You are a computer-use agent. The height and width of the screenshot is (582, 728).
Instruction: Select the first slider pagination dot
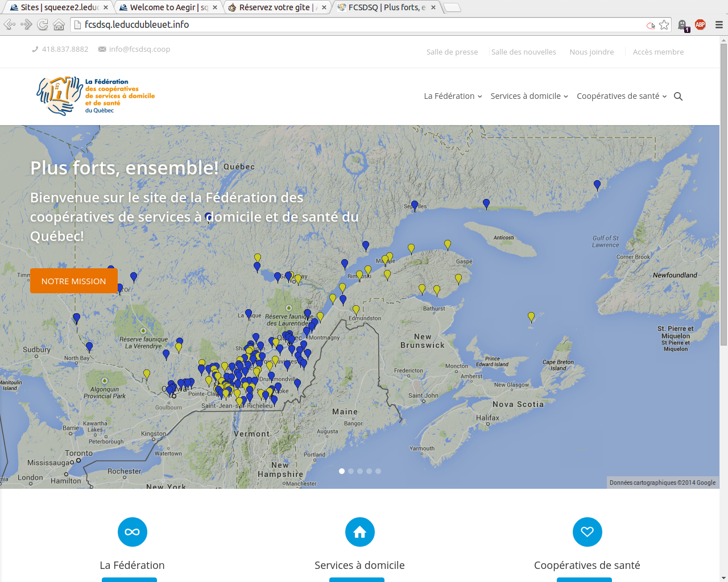[342, 471]
